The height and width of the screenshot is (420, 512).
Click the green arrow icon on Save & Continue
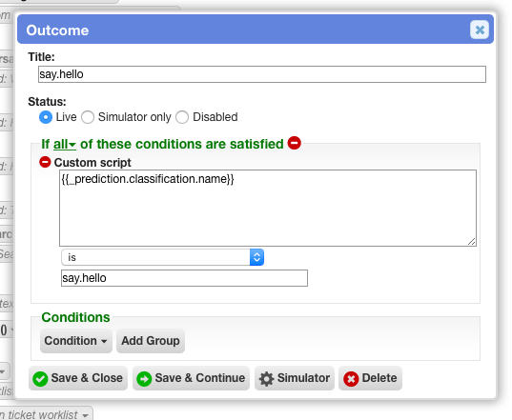tap(144, 379)
